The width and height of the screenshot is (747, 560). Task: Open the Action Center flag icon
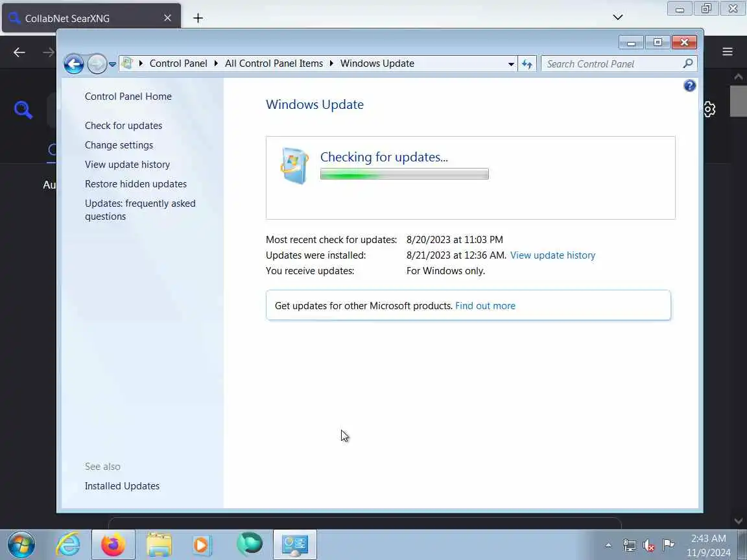669,544
